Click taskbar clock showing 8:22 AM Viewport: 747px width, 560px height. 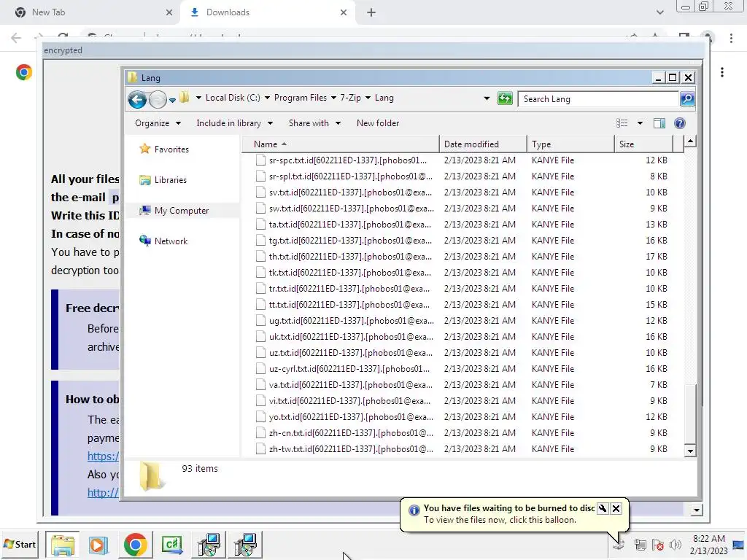[708, 544]
